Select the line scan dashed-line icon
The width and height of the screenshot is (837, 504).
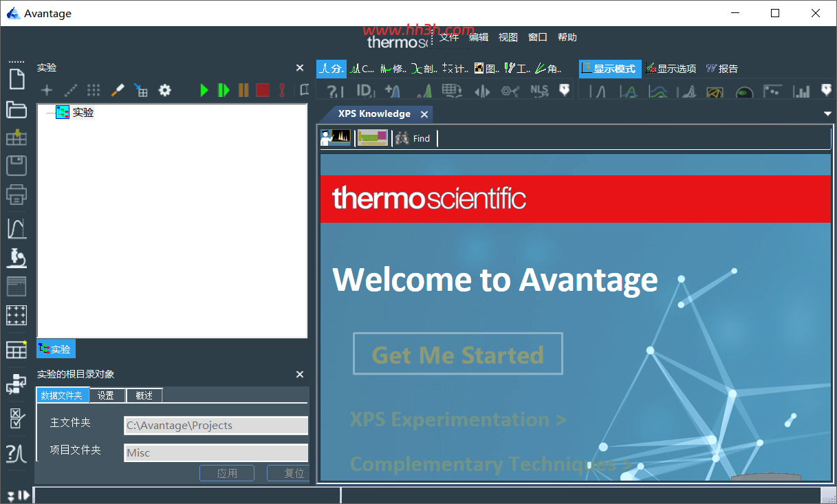[x=70, y=90]
